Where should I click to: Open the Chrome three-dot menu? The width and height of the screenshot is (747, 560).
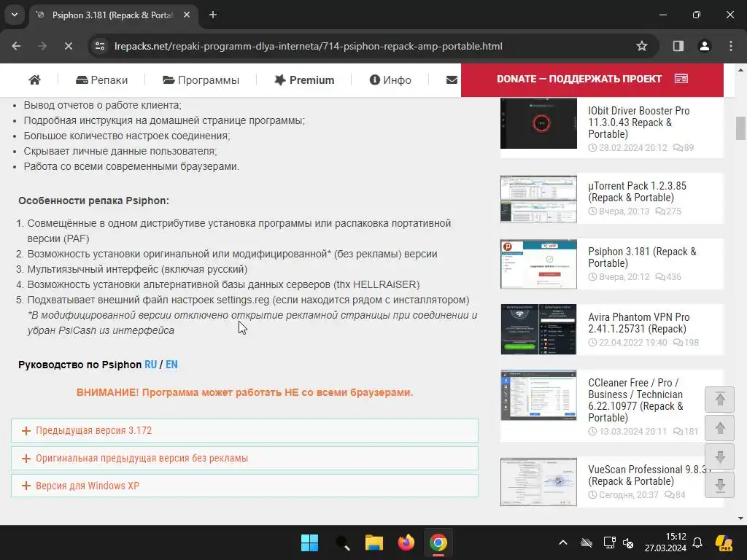tap(731, 46)
